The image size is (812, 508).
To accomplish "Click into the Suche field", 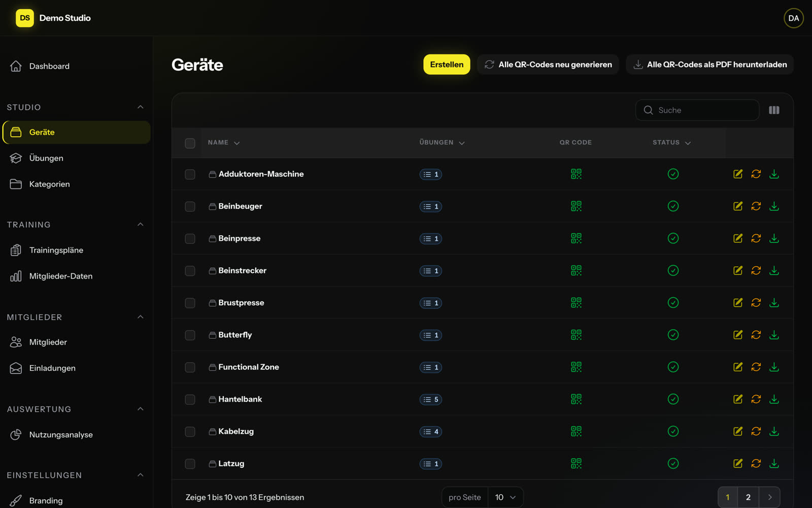I will point(697,110).
